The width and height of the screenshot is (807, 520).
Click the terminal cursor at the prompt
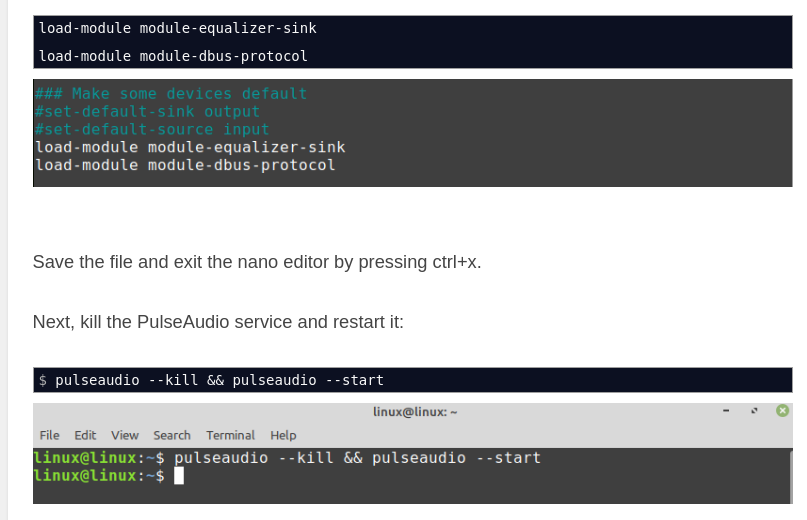pos(179,476)
